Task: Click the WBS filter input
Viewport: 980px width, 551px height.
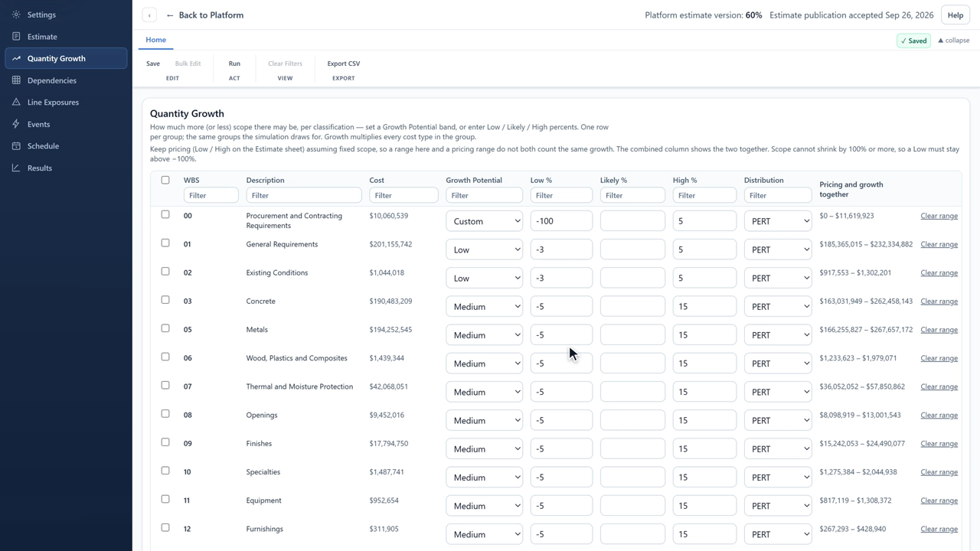Action: click(x=211, y=195)
